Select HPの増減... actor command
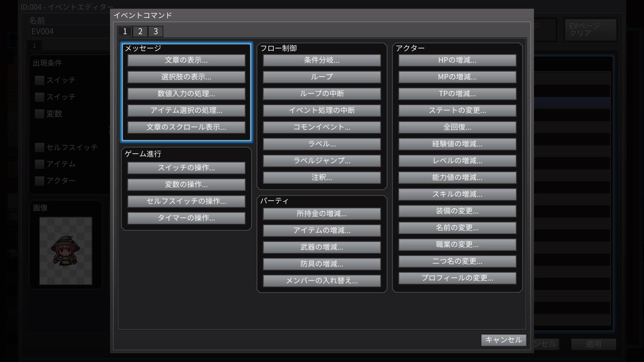Screen dimensions: 644x362 point(457,60)
